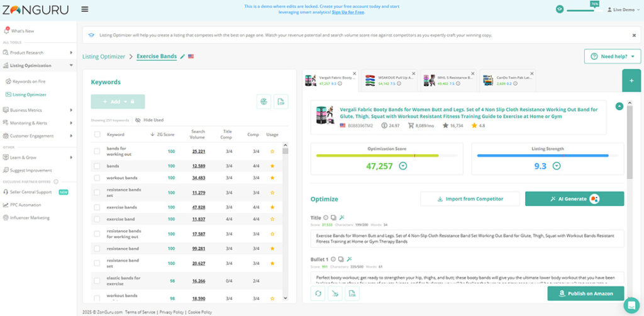Viewport: 644px width, 316px height.
Task: Click the US flag beside Exercise Bands title
Action: pos(191,56)
